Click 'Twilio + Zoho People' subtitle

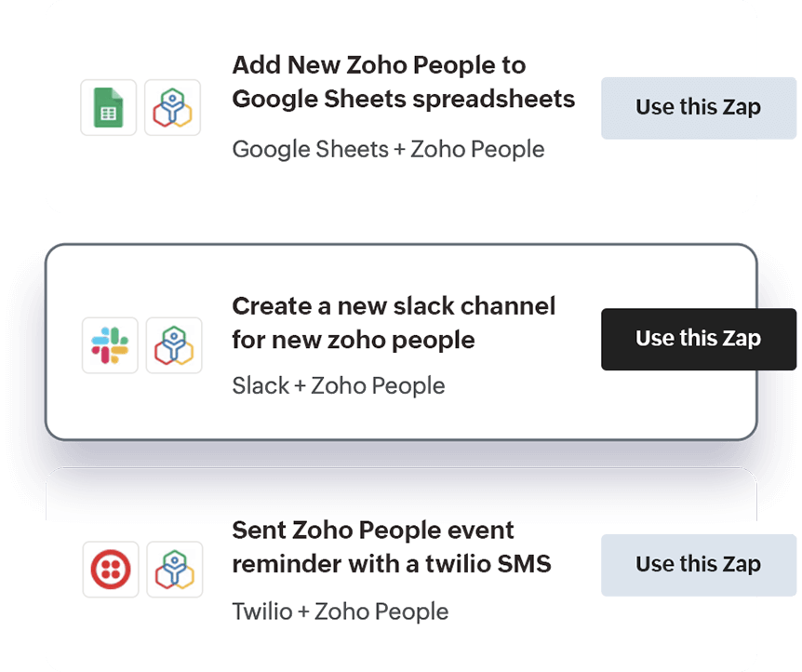coord(341,612)
